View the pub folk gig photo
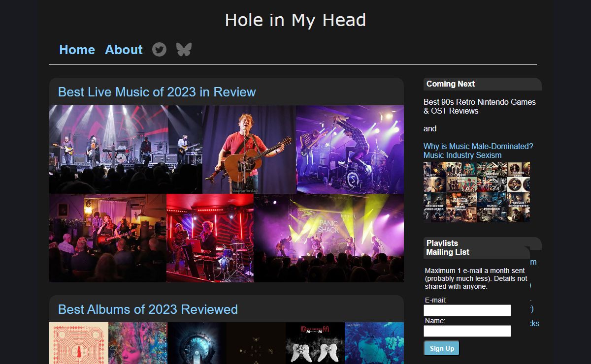This screenshot has width=591, height=364. [108, 238]
